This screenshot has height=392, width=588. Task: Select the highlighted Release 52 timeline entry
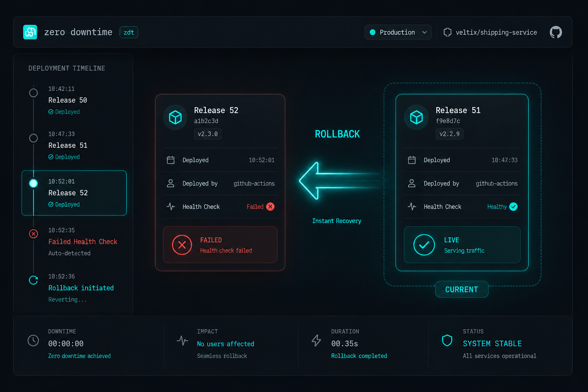pos(74,193)
